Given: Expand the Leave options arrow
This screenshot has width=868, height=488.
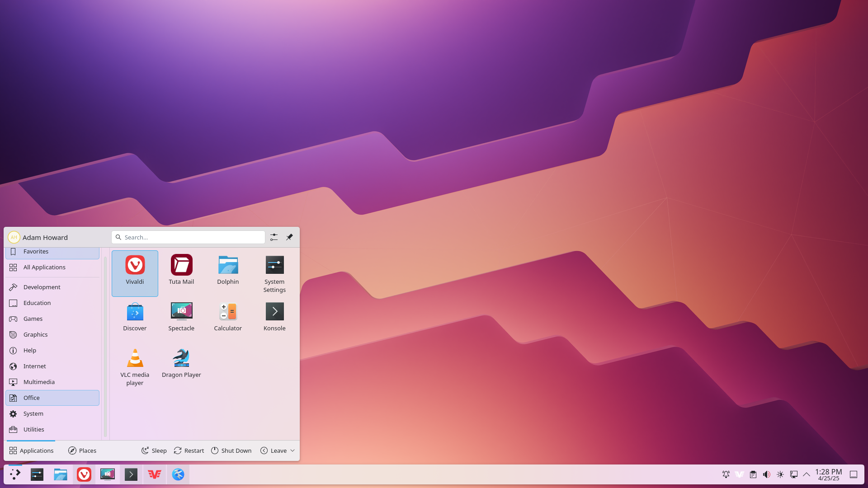Looking at the screenshot, I should point(292,450).
